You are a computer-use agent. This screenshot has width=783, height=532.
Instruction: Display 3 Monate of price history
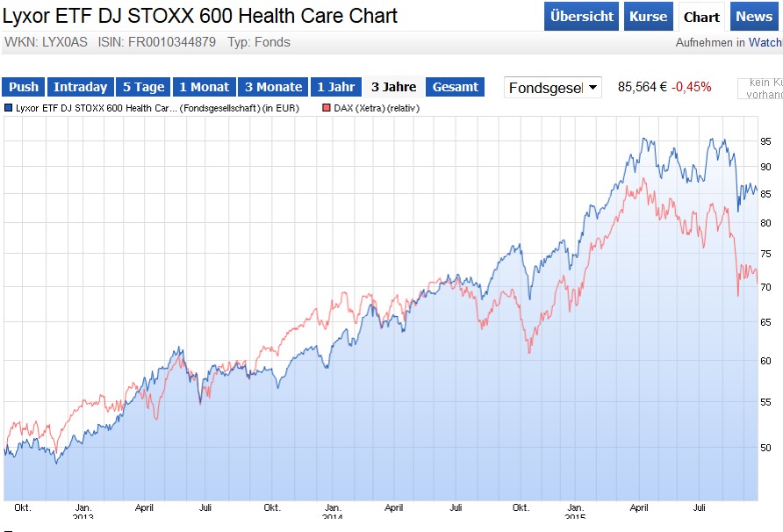coord(273,87)
